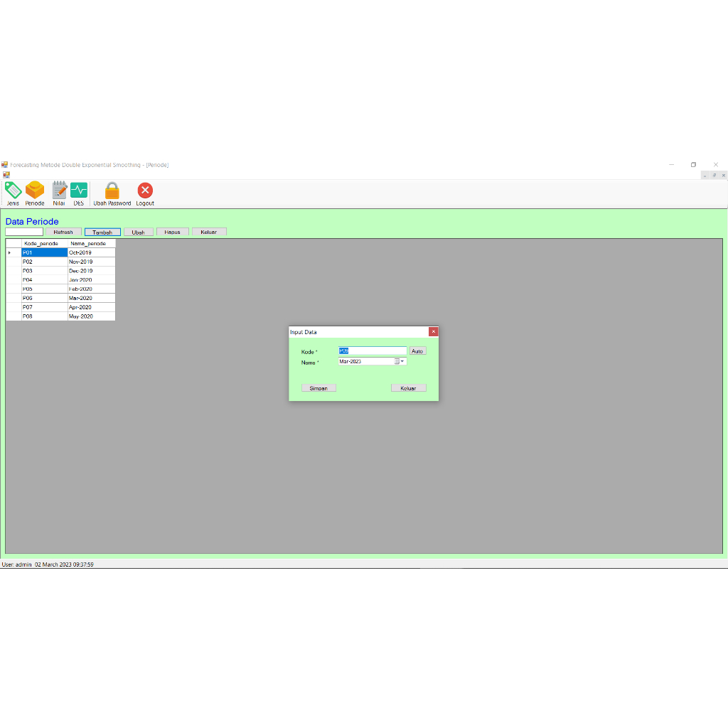728x728 pixels.
Task: Click the Hapus button
Action: [x=172, y=232]
